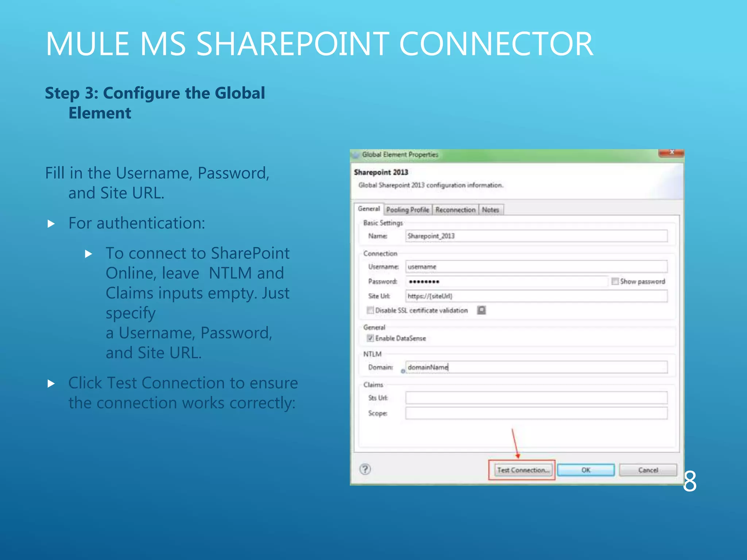Confirm with the OK button
This screenshot has width=747, height=560.
pyautogui.click(x=586, y=470)
